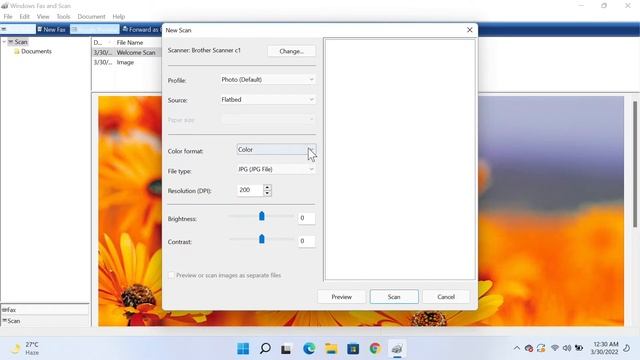Switch to the Scan view pane
The height and width of the screenshot is (360, 640).
pyautogui.click(x=45, y=321)
